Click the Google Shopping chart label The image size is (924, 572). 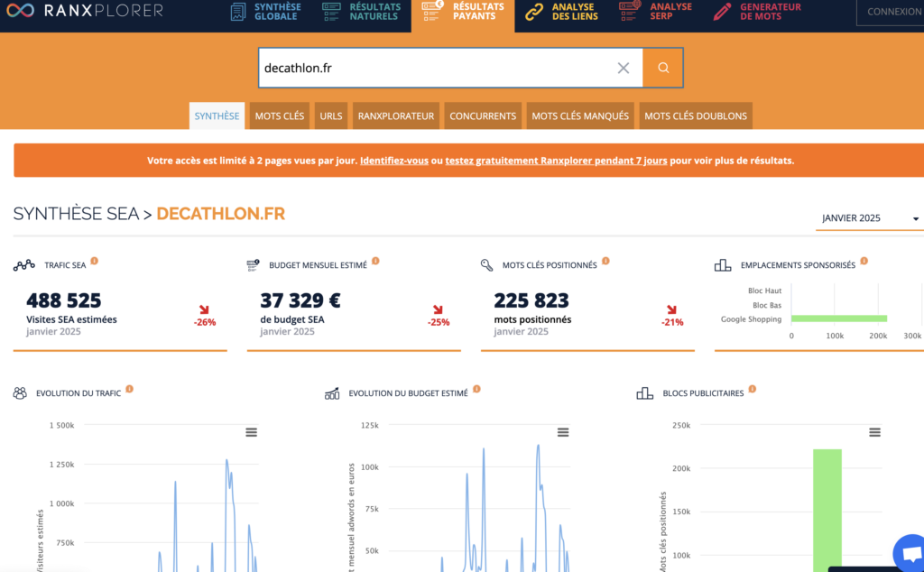[752, 319]
